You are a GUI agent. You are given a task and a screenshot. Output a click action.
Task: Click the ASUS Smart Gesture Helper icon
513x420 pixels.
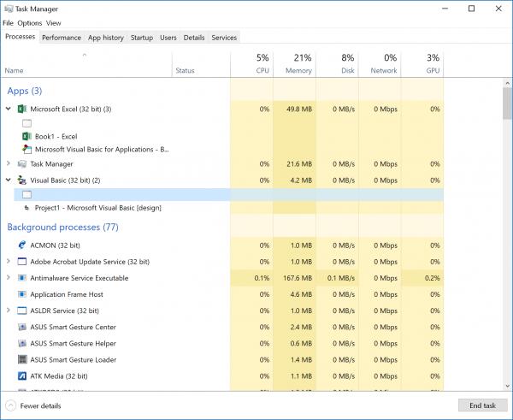[x=22, y=343]
